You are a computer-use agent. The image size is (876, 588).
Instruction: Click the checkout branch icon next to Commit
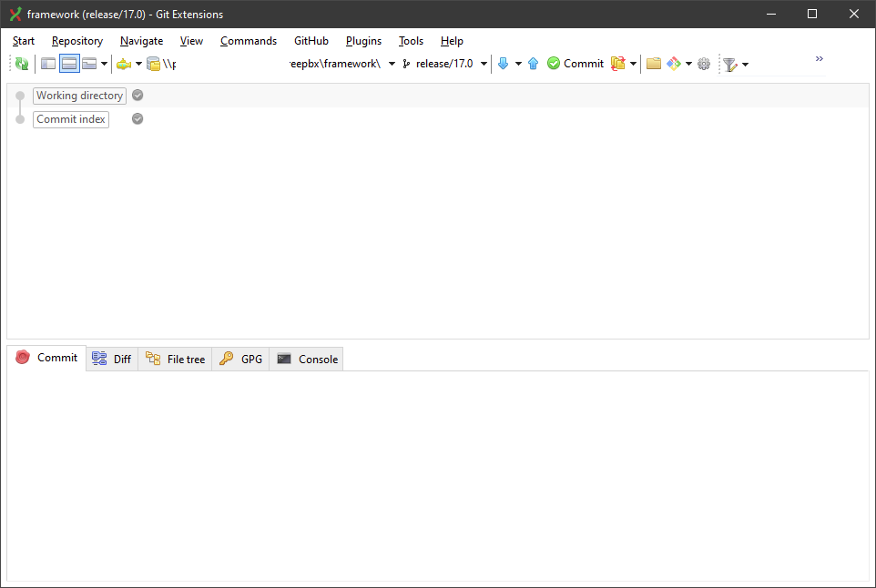click(616, 64)
